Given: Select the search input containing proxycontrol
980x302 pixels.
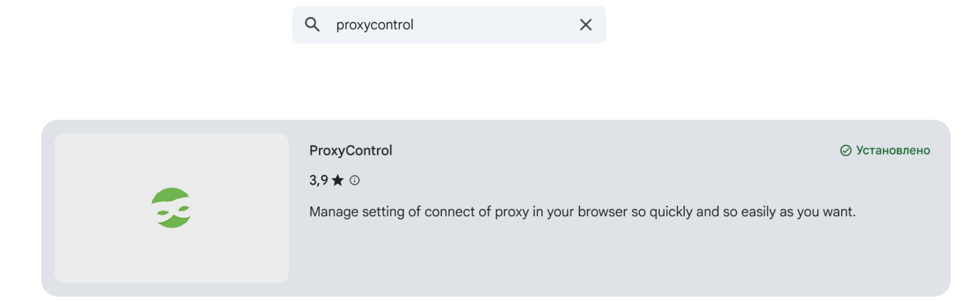Looking at the screenshot, I should click(441, 25).
